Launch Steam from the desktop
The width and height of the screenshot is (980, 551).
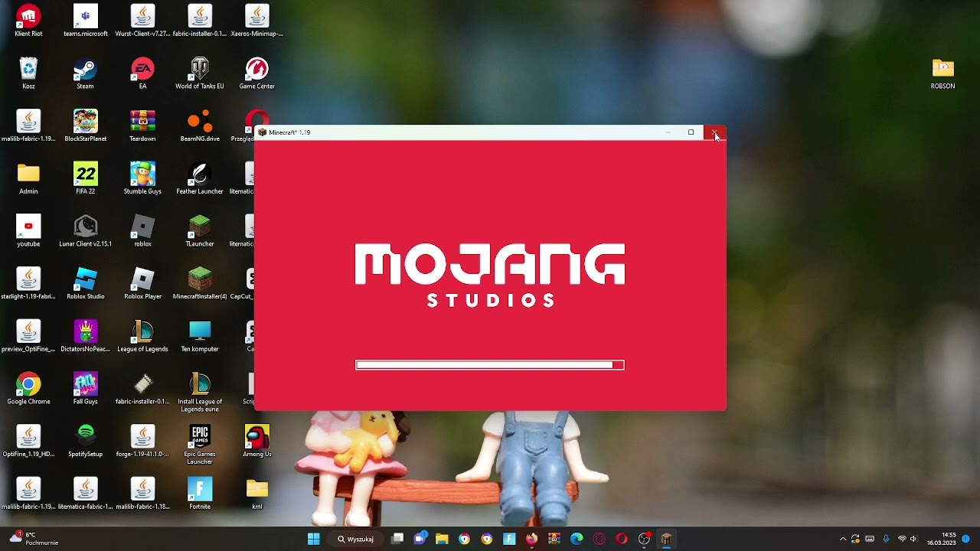click(85, 73)
